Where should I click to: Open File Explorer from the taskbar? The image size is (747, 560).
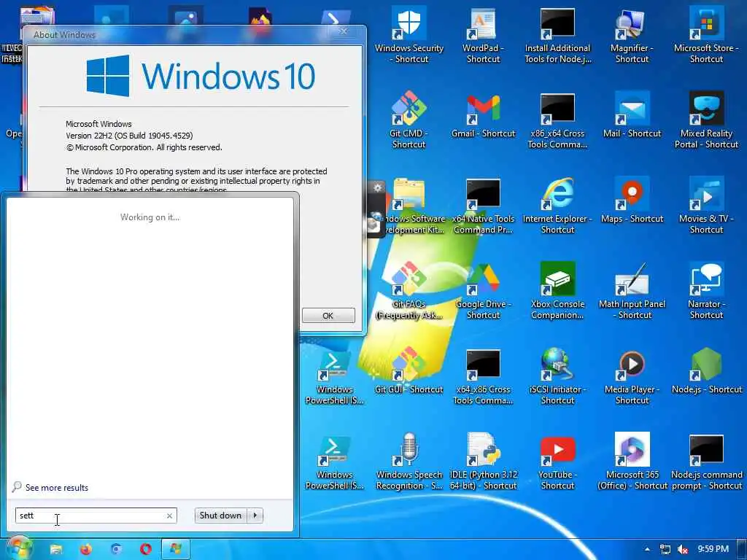[x=55, y=549]
